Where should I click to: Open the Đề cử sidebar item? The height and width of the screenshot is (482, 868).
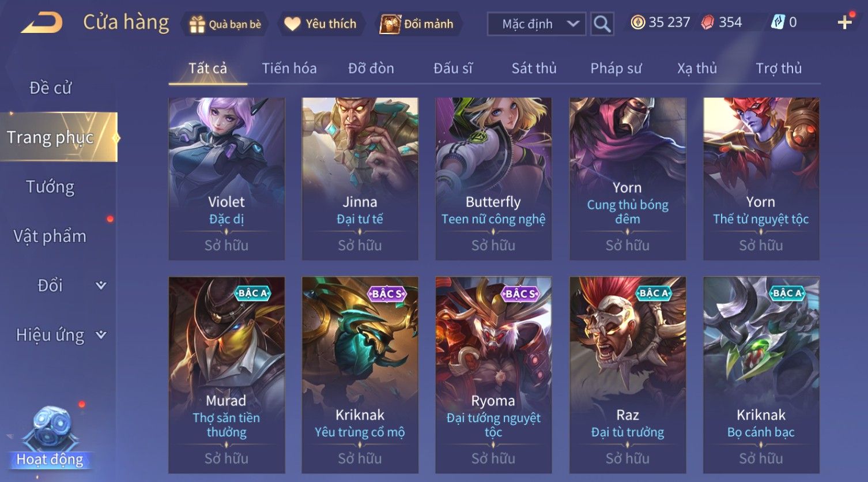[x=50, y=88]
